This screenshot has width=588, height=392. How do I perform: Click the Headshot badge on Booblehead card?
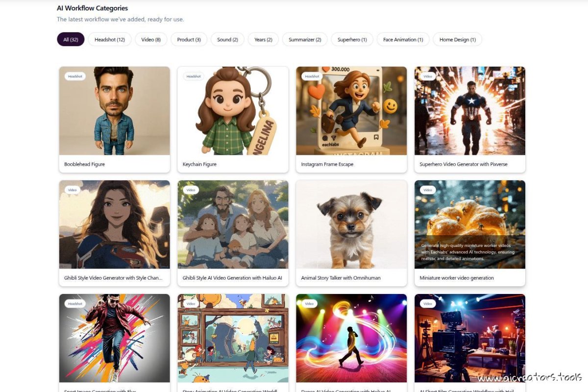coord(75,76)
